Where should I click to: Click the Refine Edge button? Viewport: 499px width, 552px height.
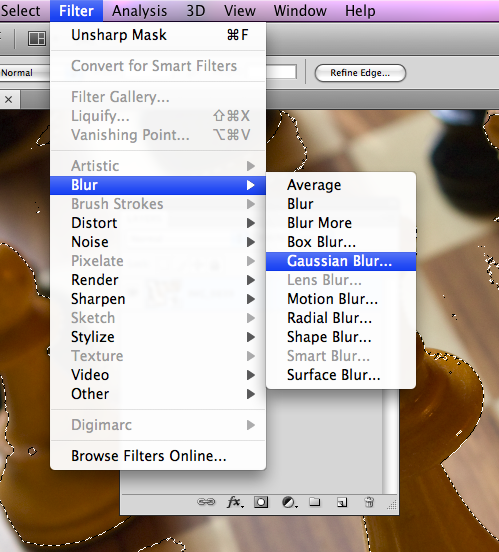coord(360,73)
